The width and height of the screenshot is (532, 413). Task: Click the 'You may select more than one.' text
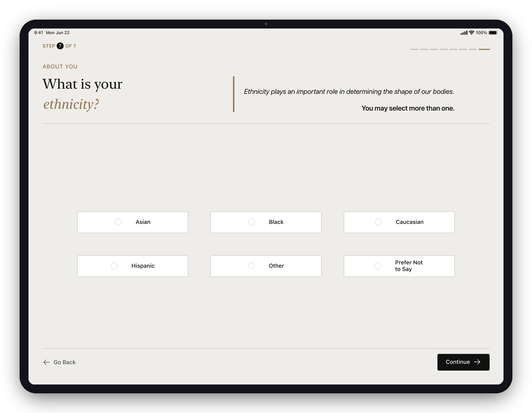408,108
